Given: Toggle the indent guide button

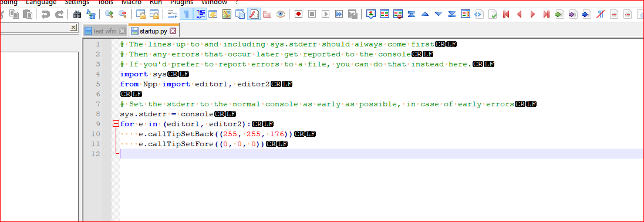Looking at the screenshot, I should point(200,14).
